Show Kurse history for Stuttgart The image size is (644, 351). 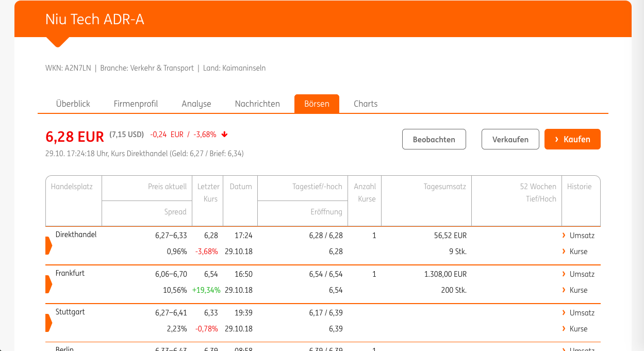point(578,329)
